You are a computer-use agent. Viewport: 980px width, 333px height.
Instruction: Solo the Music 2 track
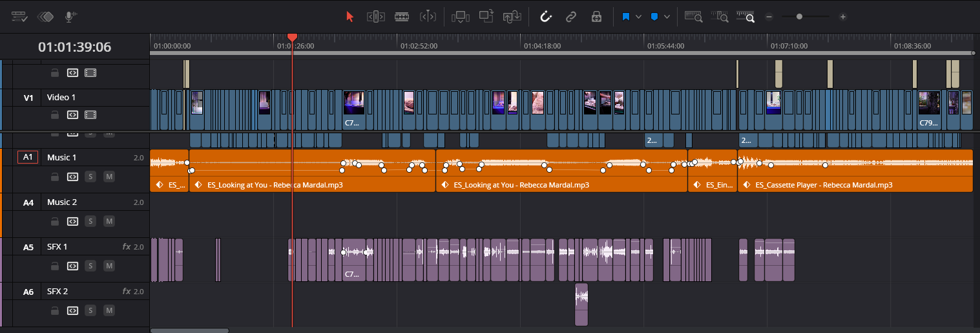click(90, 221)
